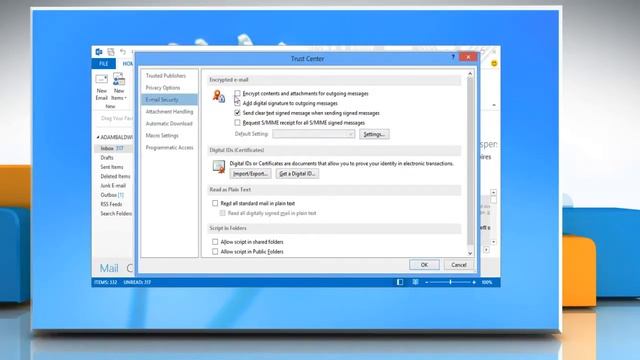Click the Outlook application icon in title bar

point(99,52)
